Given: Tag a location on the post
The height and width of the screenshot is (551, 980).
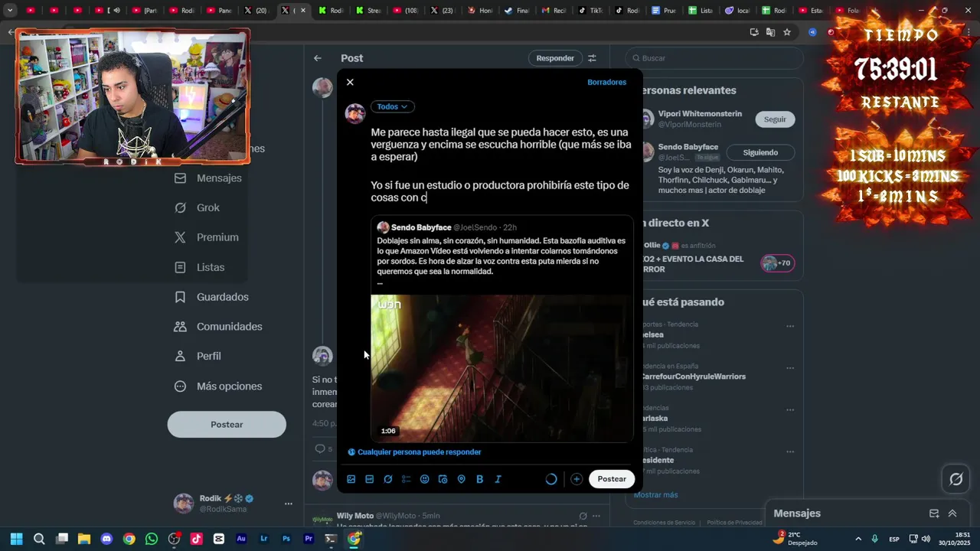Looking at the screenshot, I should (462, 479).
